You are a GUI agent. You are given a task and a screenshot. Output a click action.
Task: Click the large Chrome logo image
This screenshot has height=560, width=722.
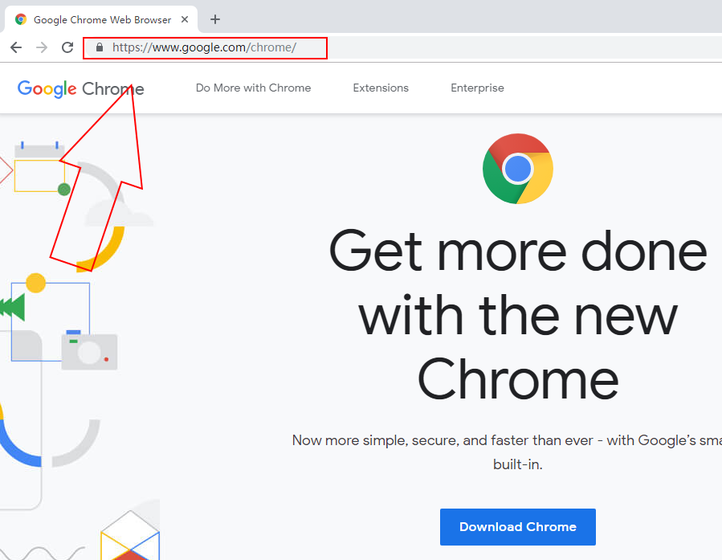point(518,169)
